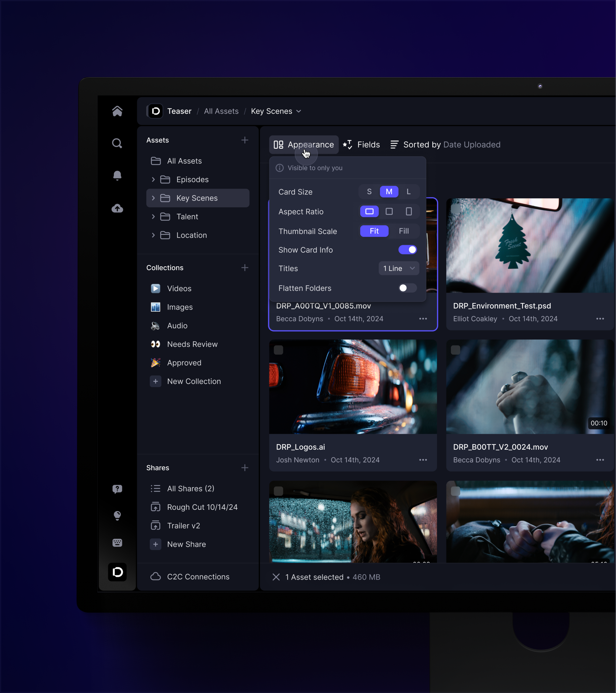Open the help question mark icon
Image resolution: width=616 pixels, height=693 pixels.
[x=117, y=489]
